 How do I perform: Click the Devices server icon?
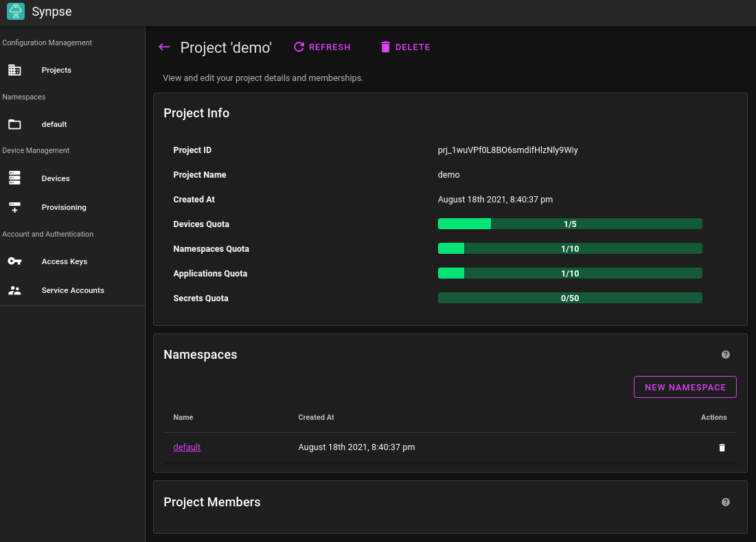pyautogui.click(x=14, y=178)
